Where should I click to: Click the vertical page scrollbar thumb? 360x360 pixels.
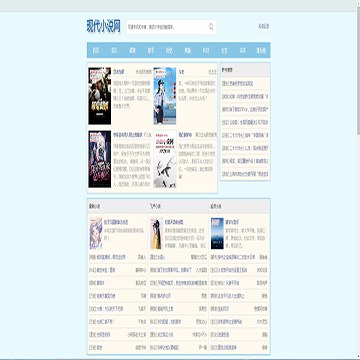(358, 74)
